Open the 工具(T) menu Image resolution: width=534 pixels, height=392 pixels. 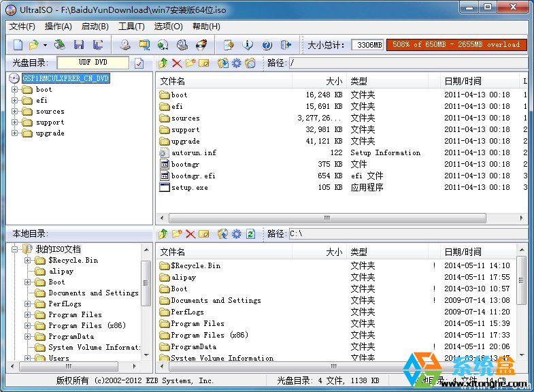[x=131, y=27]
